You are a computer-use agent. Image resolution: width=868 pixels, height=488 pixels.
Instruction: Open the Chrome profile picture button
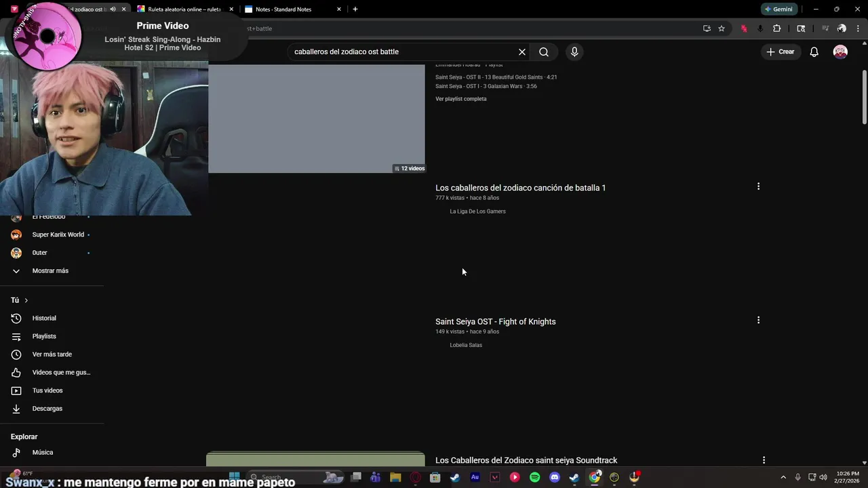[842, 28]
